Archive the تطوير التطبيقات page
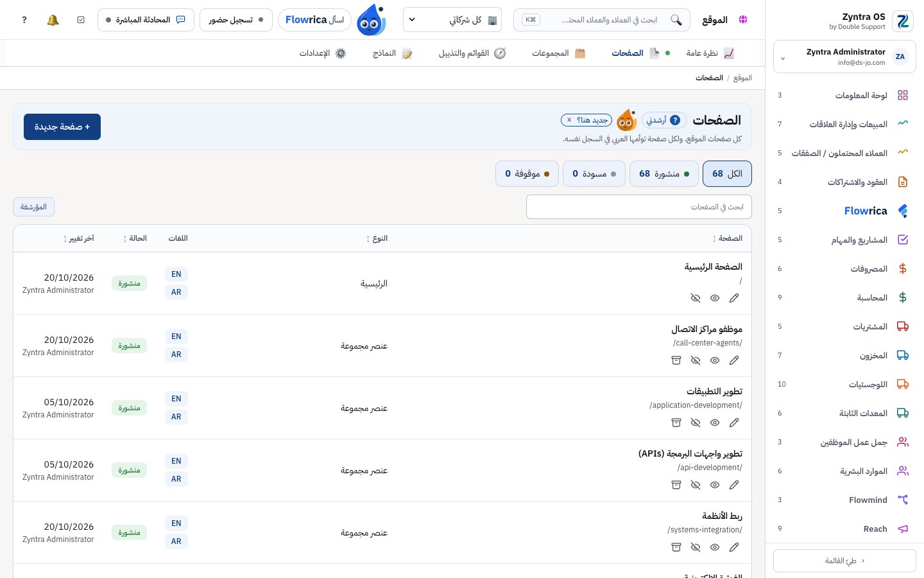 tap(676, 423)
